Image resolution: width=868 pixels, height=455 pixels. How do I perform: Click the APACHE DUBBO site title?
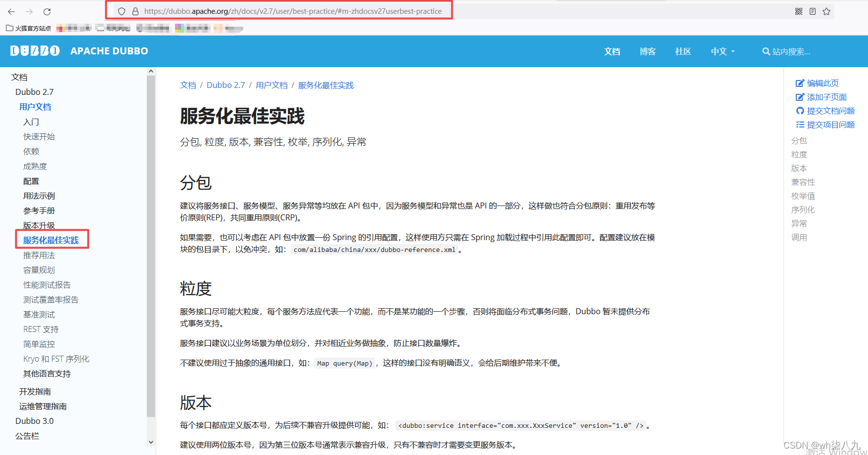click(109, 51)
